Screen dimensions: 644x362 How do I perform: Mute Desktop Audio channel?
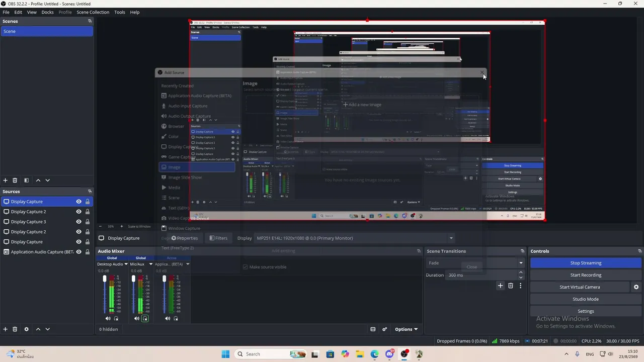click(x=108, y=318)
